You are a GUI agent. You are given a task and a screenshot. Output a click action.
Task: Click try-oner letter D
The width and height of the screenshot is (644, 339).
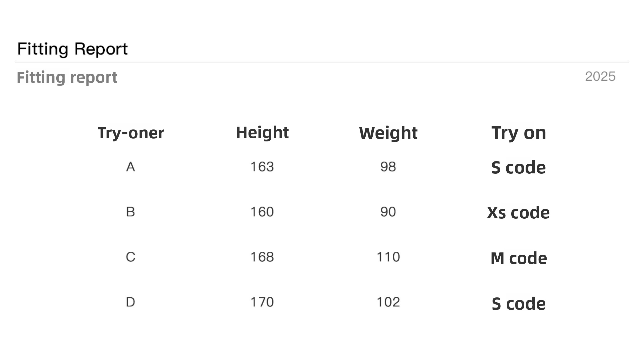(x=130, y=302)
